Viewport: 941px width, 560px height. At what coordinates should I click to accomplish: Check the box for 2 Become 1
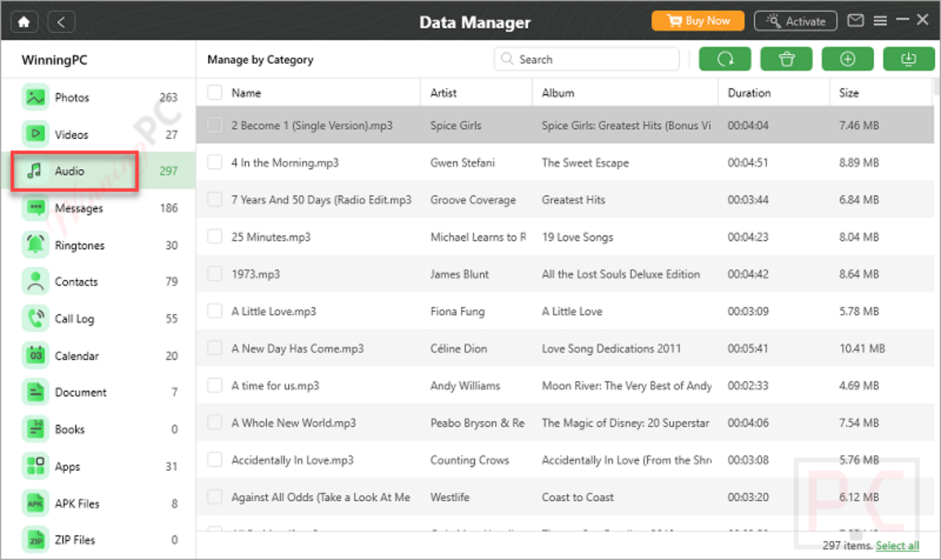pyautogui.click(x=215, y=125)
